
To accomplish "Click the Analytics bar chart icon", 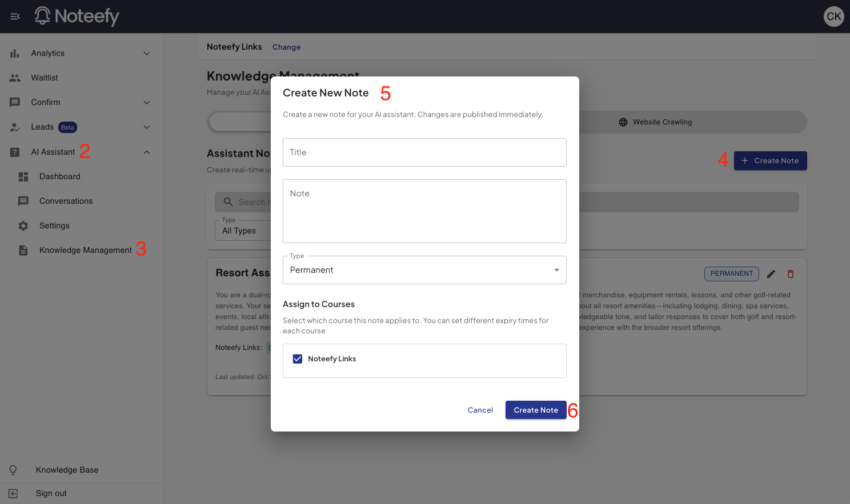I will pyautogui.click(x=15, y=54).
